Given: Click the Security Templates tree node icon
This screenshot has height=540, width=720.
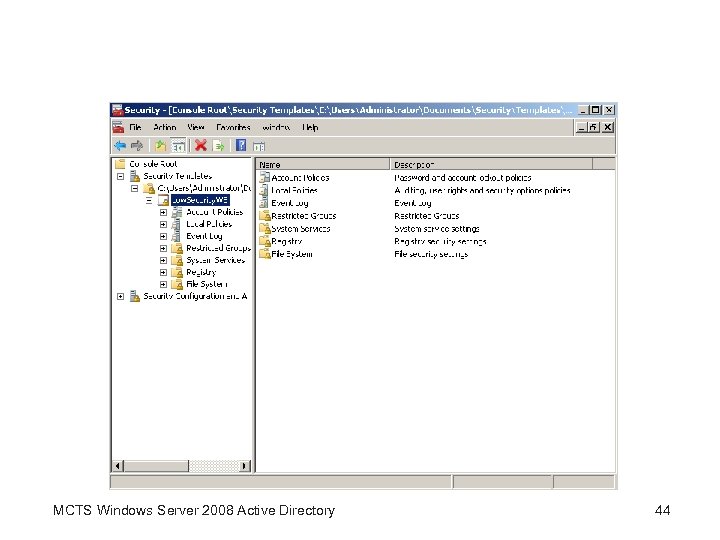Looking at the screenshot, I should pyautogui.click(x=135, y=176).
